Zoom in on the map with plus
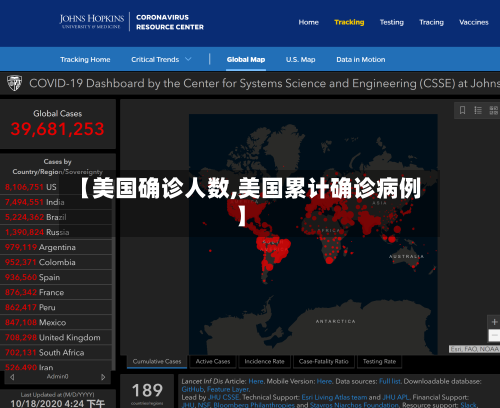The height and width of the screenshot is (408, 500). 494,322
